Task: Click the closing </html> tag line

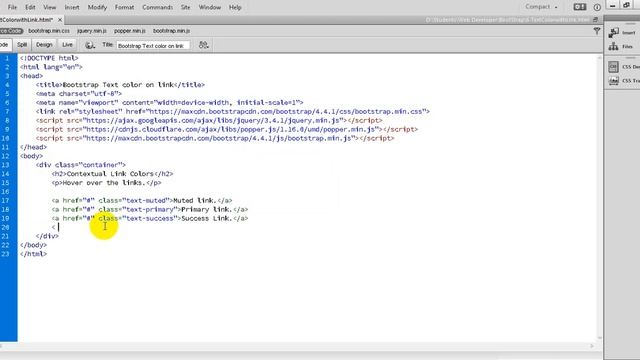Action: coord(33,254)
